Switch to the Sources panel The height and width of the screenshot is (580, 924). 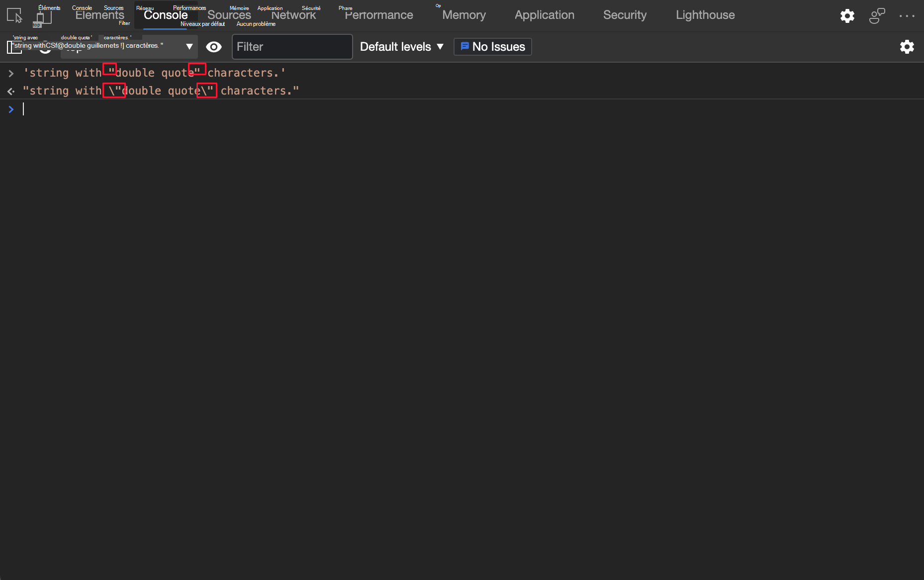coord(229,15)
